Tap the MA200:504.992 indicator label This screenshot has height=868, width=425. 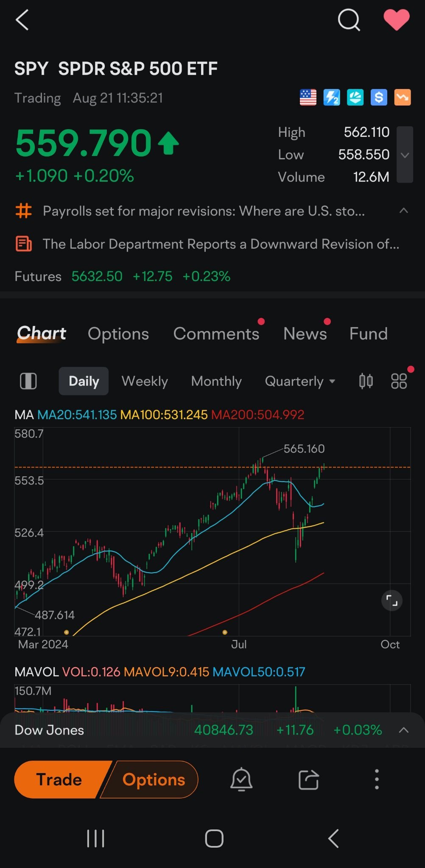(x=257, y=415)
